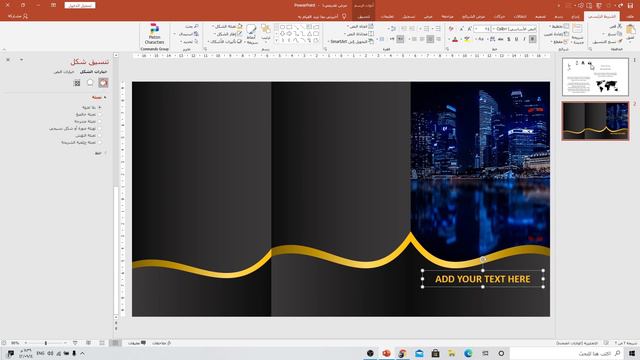Screen dimensions: 640x360
Task: Click the Sign in button in the title bar
Action: [80, 5]
